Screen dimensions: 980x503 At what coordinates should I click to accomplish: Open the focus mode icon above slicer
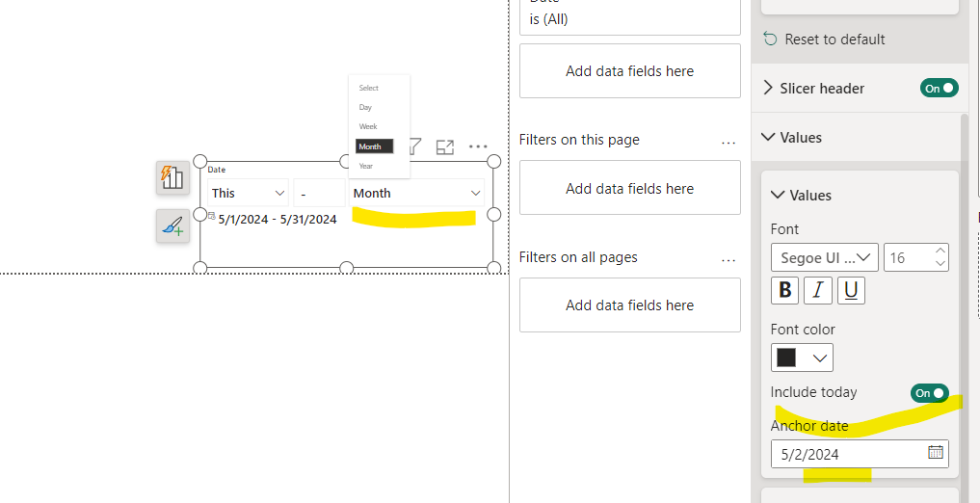445,147
